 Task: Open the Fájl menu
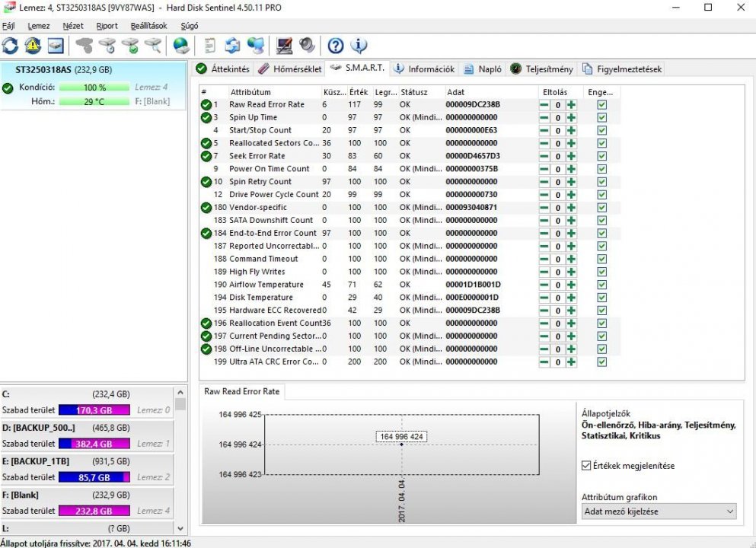[x=8, y=26]
